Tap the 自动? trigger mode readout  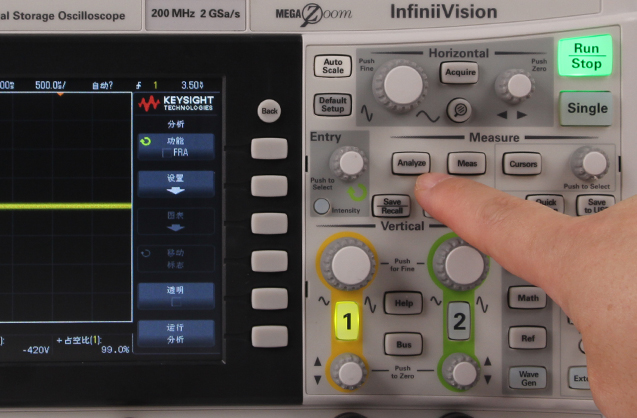(102, 86)
